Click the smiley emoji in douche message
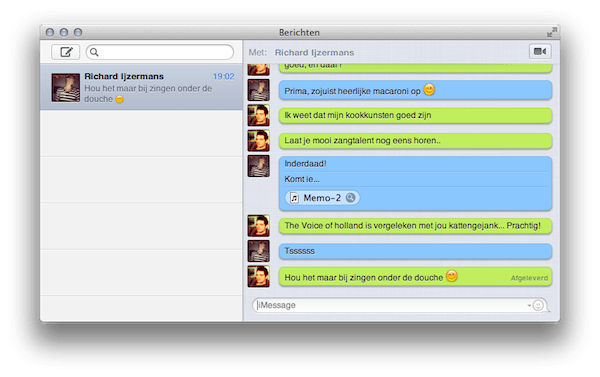The width and height of the screenshot is (600, 377). pyautogui.click(x=452, y=276)
